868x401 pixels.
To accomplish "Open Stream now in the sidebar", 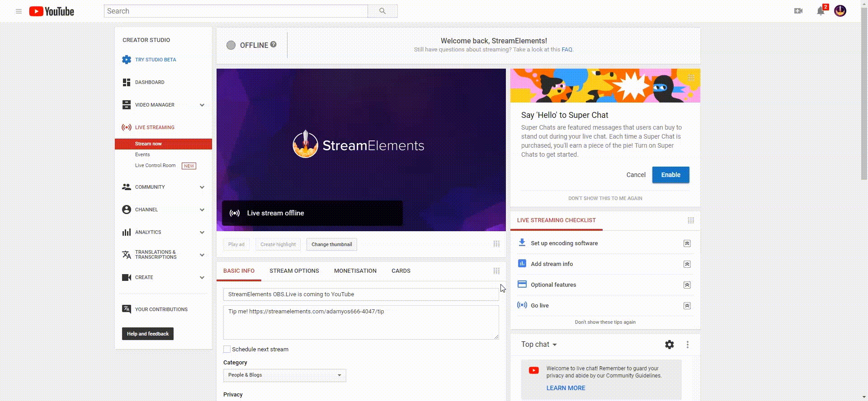I will click(163, 144).
